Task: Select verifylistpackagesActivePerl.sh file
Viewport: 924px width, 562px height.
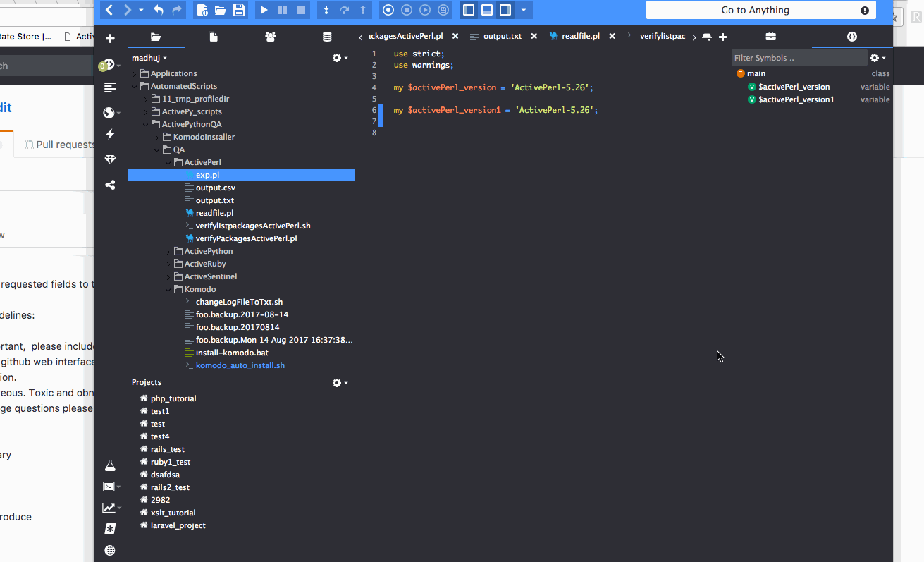Action: (x=253, y=226)
